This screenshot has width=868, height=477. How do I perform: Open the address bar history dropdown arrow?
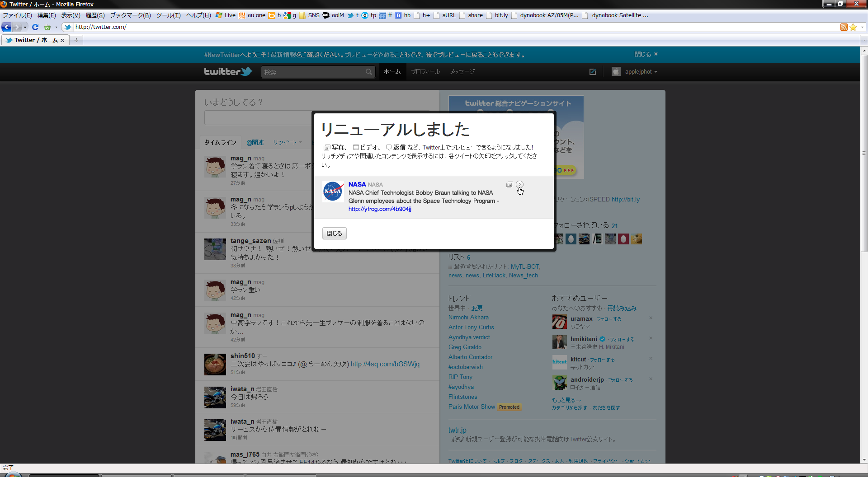[862, 27]
